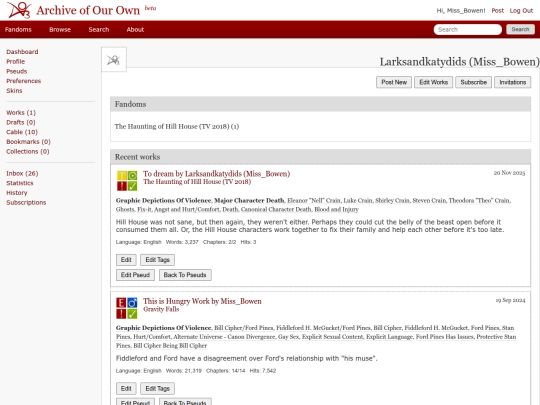Image resolution: width=540 pixels, height=405 pixels.
Task: Open the Browse menu
Action: [x=60, y=30]
